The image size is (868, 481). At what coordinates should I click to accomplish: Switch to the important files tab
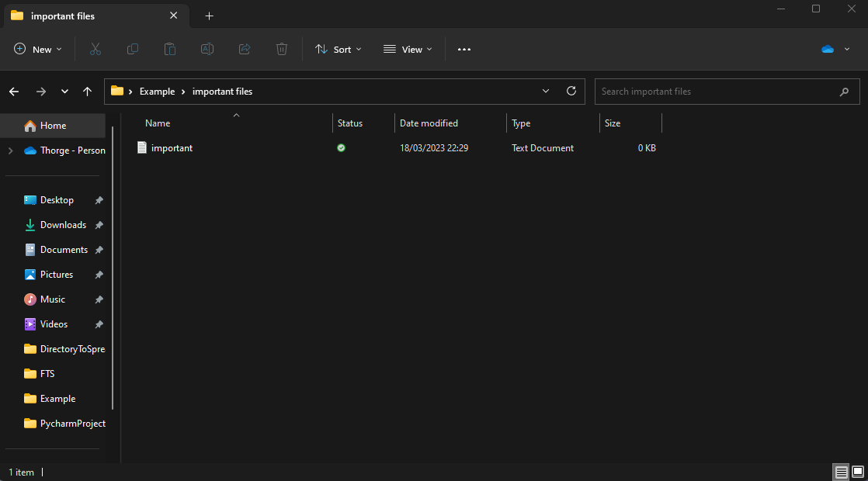[x=85, y=16]
